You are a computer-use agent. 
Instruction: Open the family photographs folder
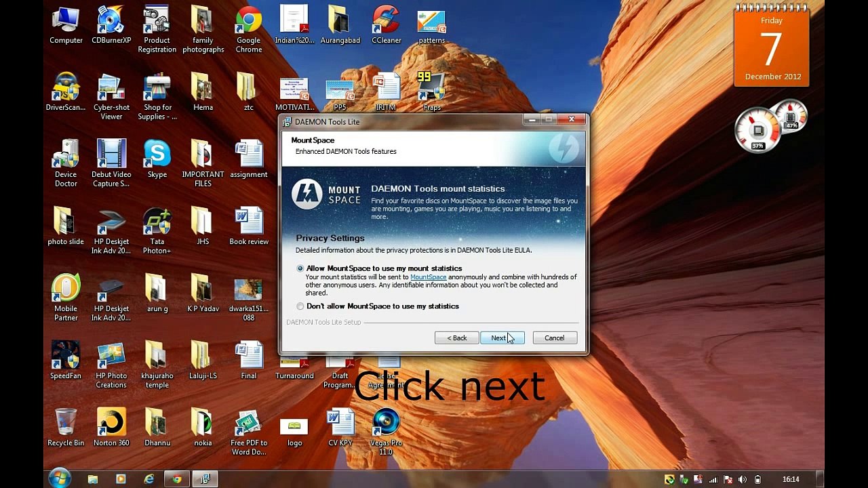point(203,30)
